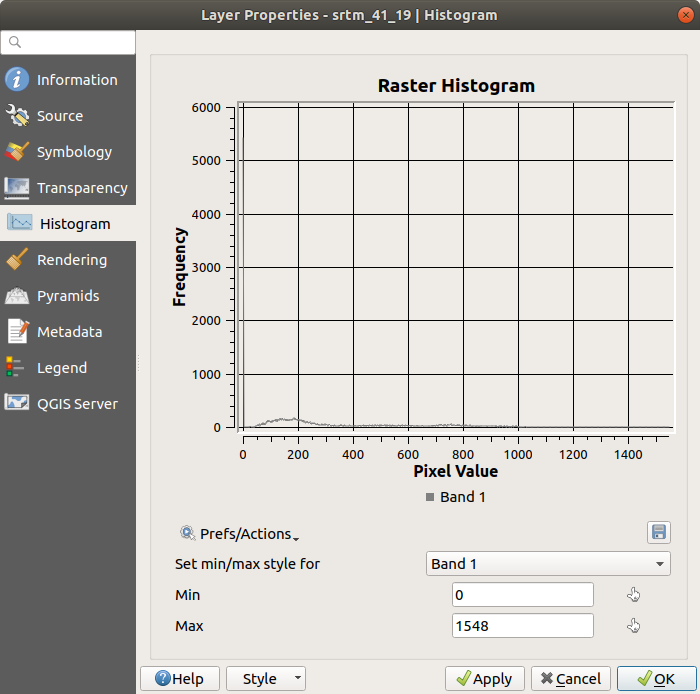The width and height of the screenshot is (700, 694).
Task: Pick Max value on graph
Action: [633, 627]
